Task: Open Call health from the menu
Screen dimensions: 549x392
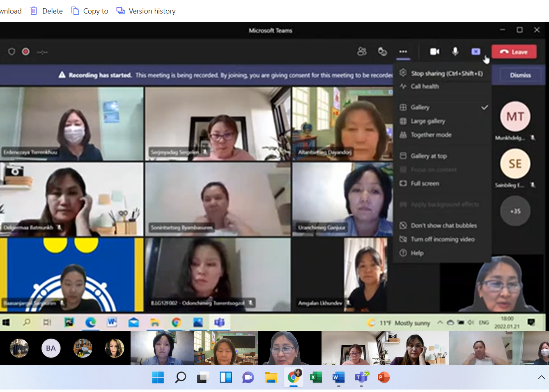Action: (x=442, y=86)
